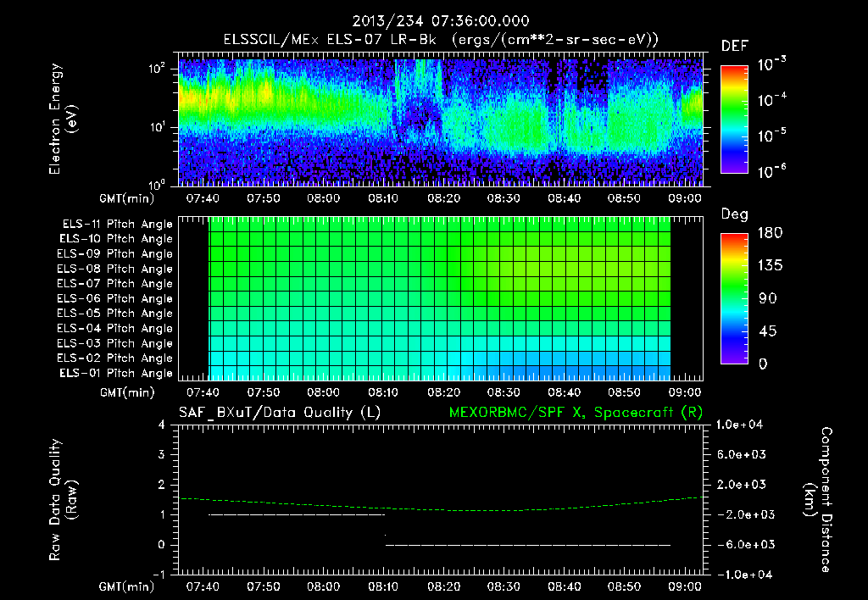Screen dimensions: 868x600
Task: Select the ELS-04 Pitch Angle row label
Action: point(115,328)
